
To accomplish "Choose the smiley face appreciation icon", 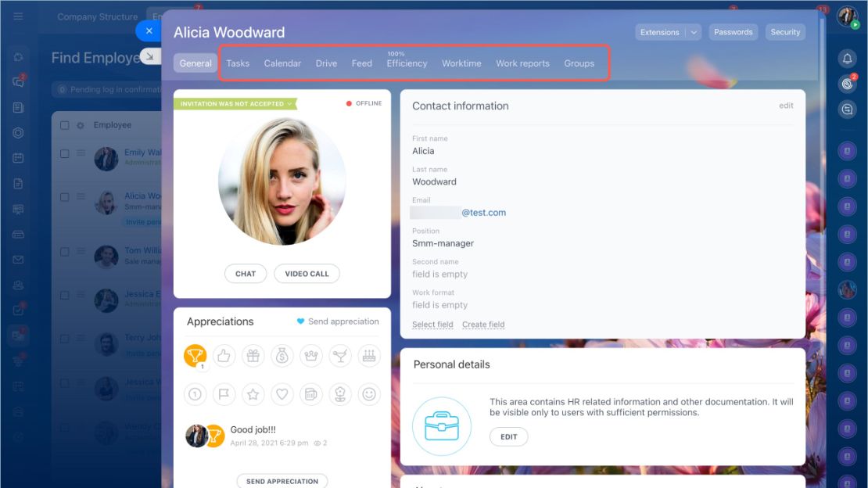I will click(x=368, y=394).
